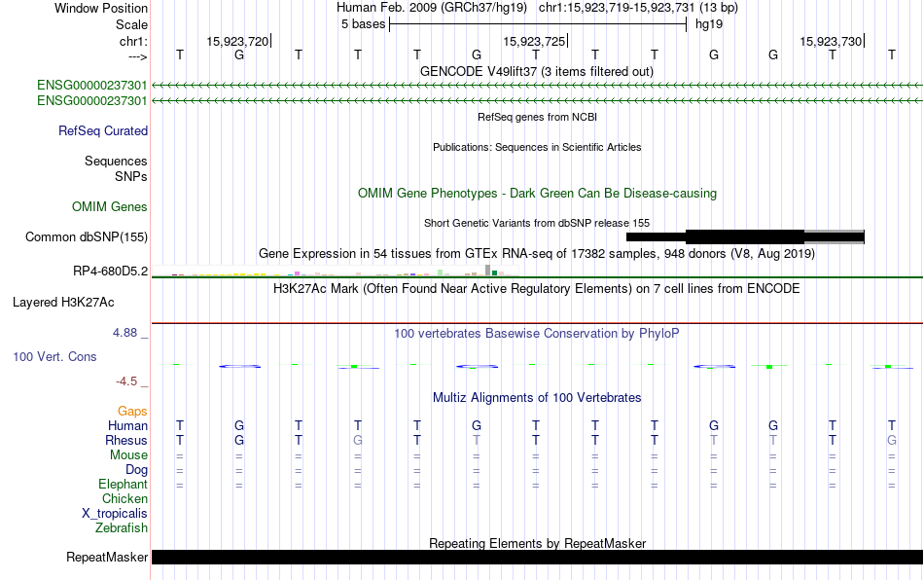Open Publications: Sequences in Scientific Articles title
Screen dimensions: 924x580
(537, 147)
